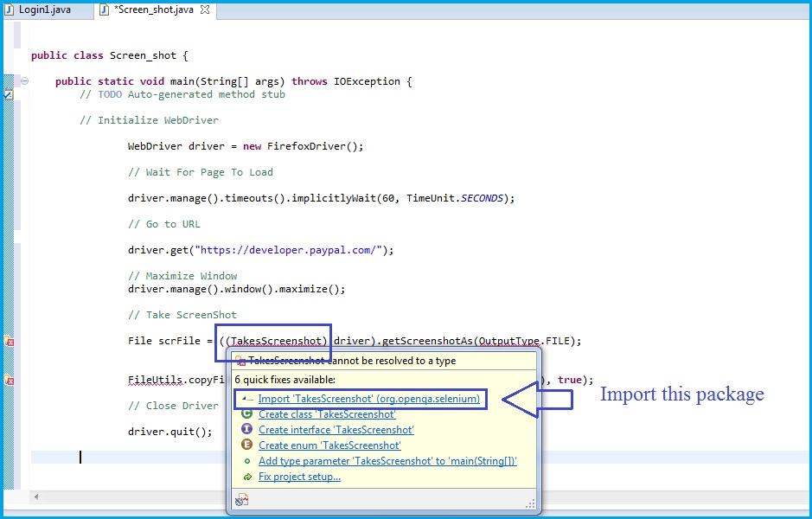This screenshot has height=519, width=812.
Task: Click on IOException in method signature
Action: (367, 81)
